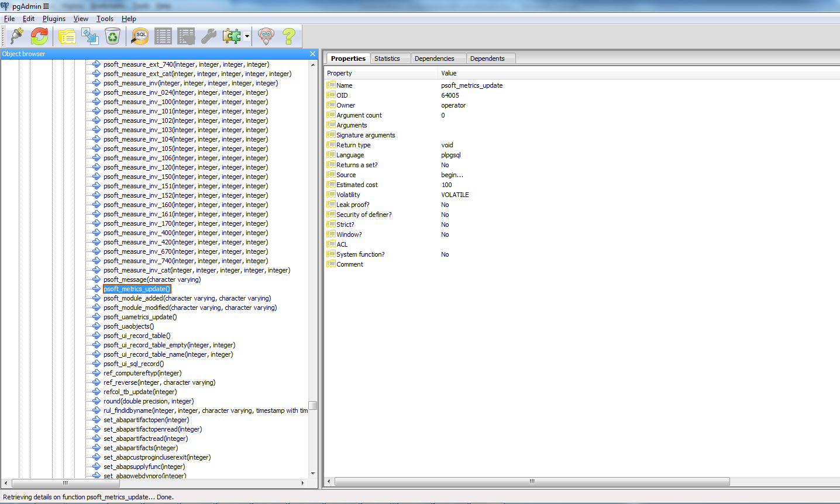The image size is (840, 504).
Task: Select set_abapartifactopen(integer) function
Action: [x=146, y=420]
